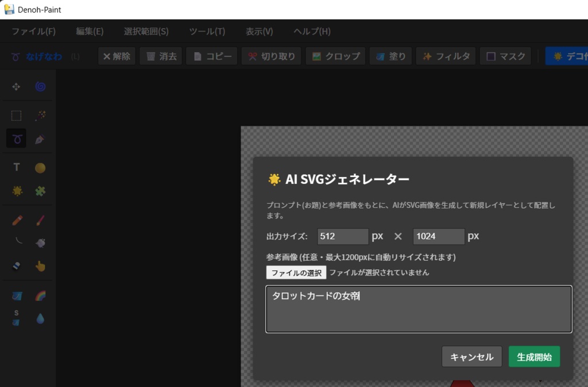Select the pencil tool
This screenshot has width=588, height=387.
coord(17,220)
